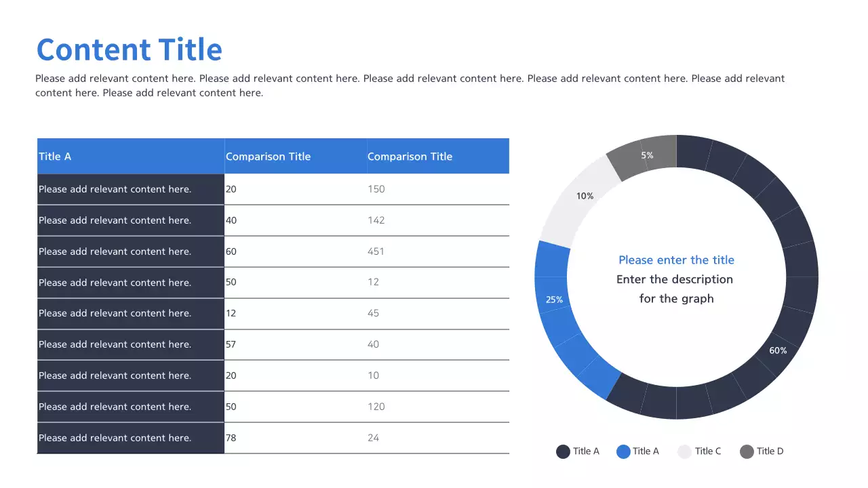Click the 5% label on the donut chart
The image size is (868, 488).
tap(647, 155)
